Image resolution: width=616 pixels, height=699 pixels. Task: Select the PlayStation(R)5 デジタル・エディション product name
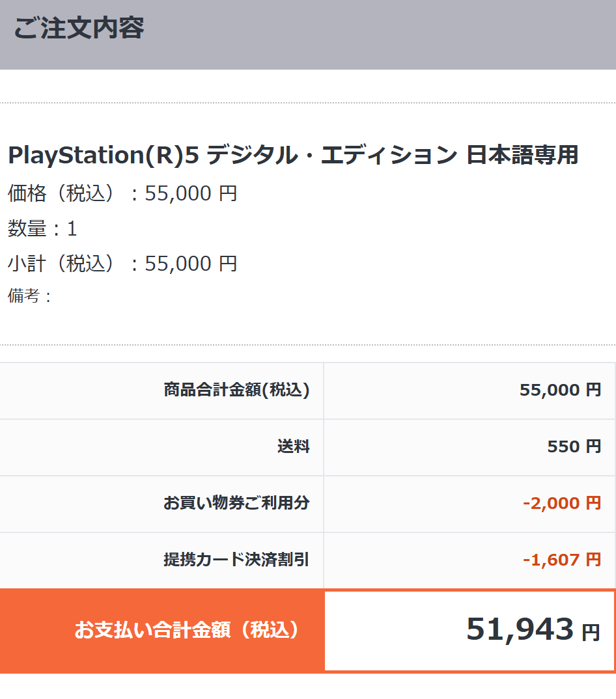[x=293, y=155]
